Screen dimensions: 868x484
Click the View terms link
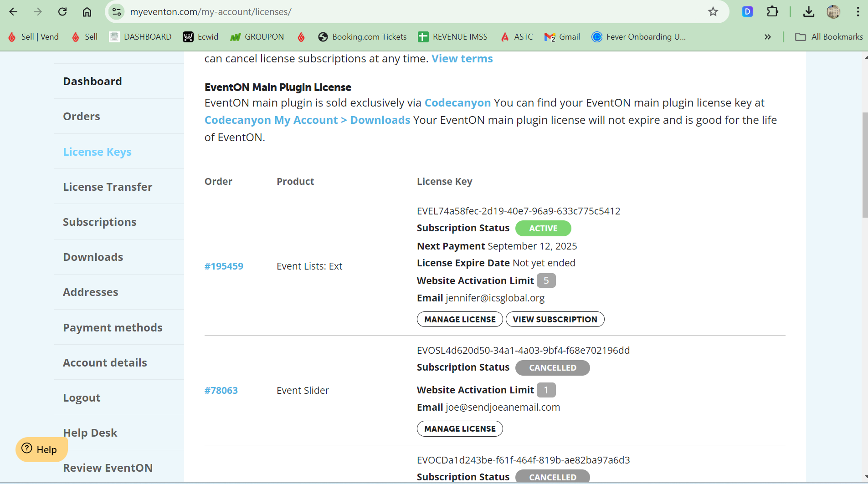click(462, 59)
